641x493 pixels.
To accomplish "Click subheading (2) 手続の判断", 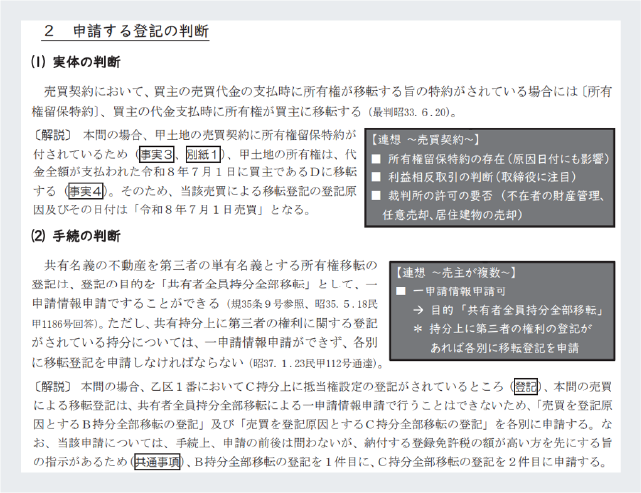I will [x=76, y=236].
